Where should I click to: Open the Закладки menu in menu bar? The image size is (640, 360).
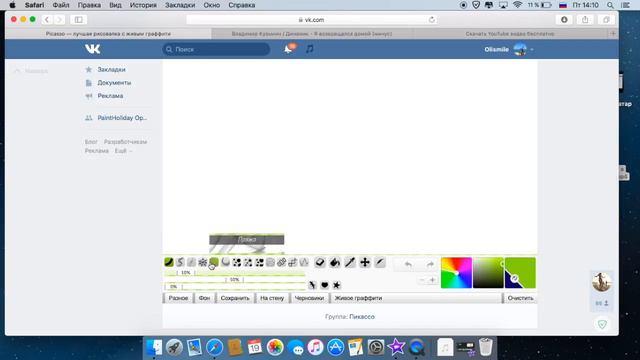[x=180, y=5]
